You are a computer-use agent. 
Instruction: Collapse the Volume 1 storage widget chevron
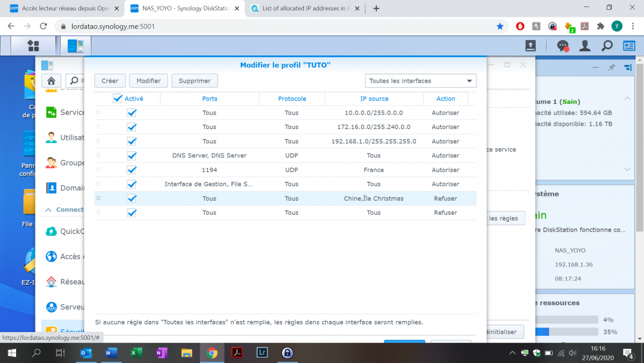tap(627, 99)
